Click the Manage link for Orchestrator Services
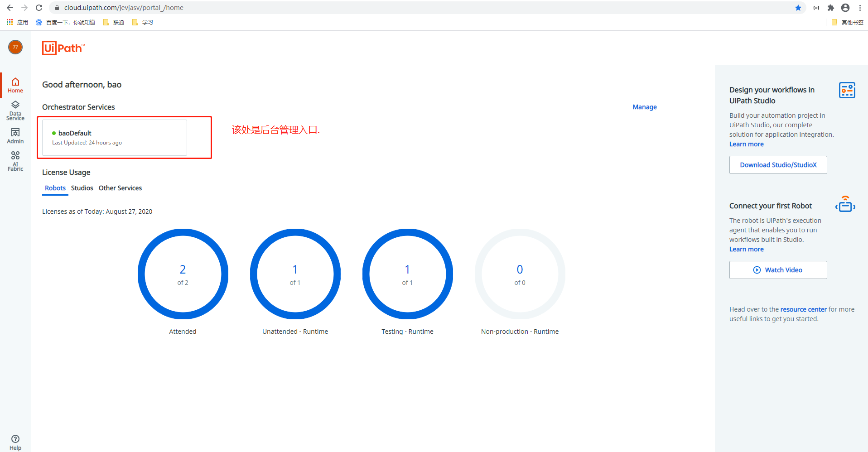The height and width of the screenshot is (452, 868). point(644,107)
